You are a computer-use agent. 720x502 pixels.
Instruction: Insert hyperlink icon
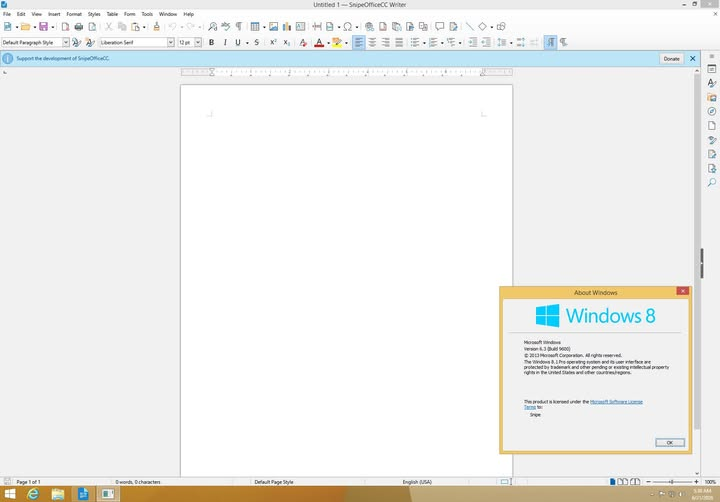[369, 27]
